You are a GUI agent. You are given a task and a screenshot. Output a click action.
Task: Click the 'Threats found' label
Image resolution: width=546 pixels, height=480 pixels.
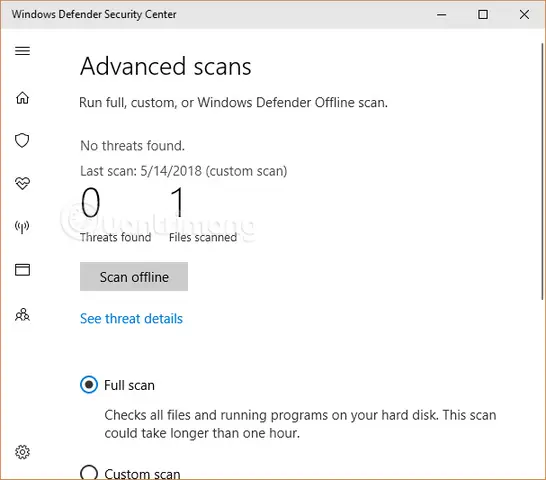(116, 237)
